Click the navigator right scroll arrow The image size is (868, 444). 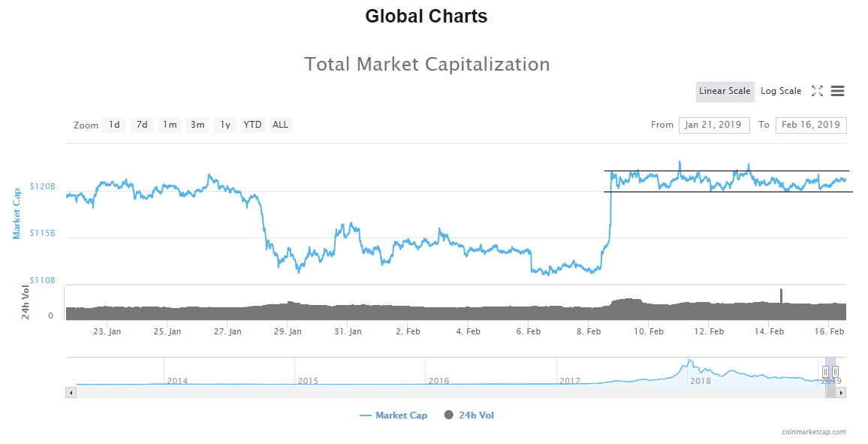[x=841, y=392]
